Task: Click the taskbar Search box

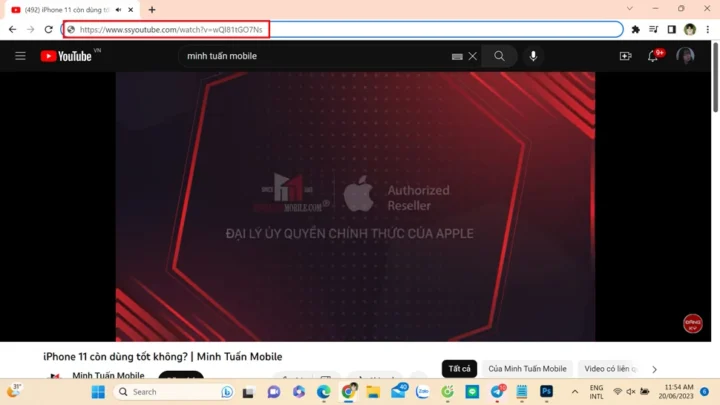Action: point(174,392)
